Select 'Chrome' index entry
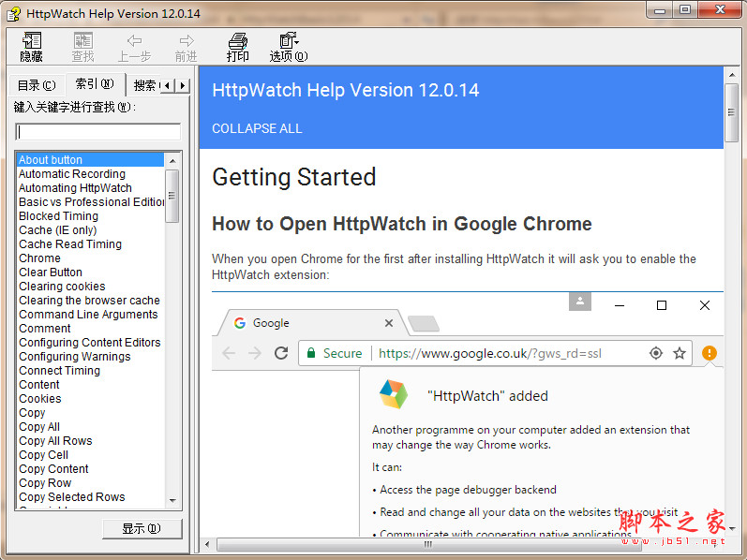Viewport: 747px width, 560px height. pos(39,258)
